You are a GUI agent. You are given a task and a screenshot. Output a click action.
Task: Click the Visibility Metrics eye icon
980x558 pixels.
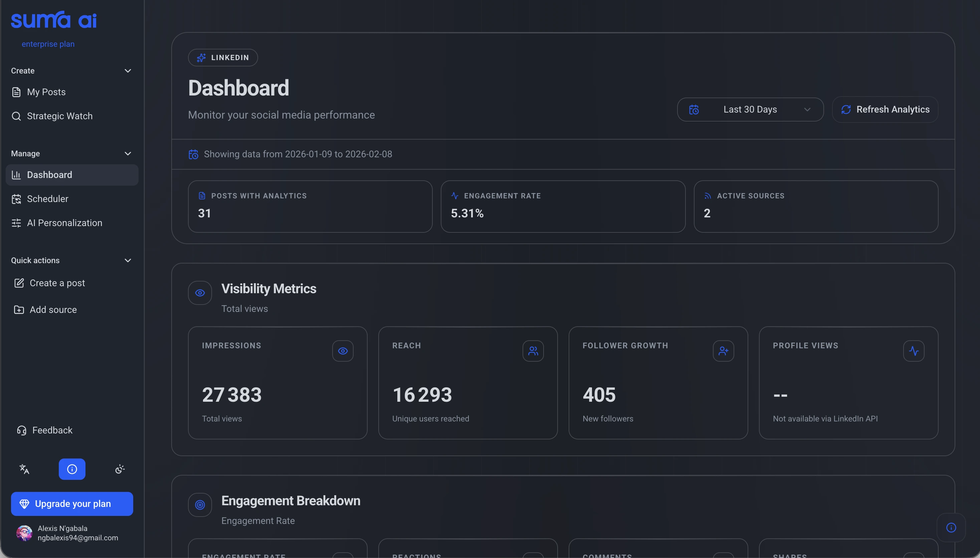tap(200, 293)
